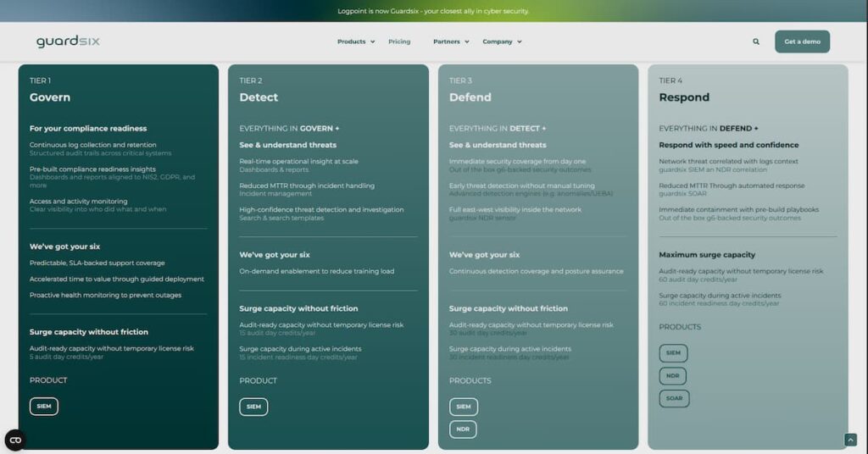Click 'Reduced MTTR through incident handling'
The image size is (868, 454).
pyautogui.click(x=307, y=185)
